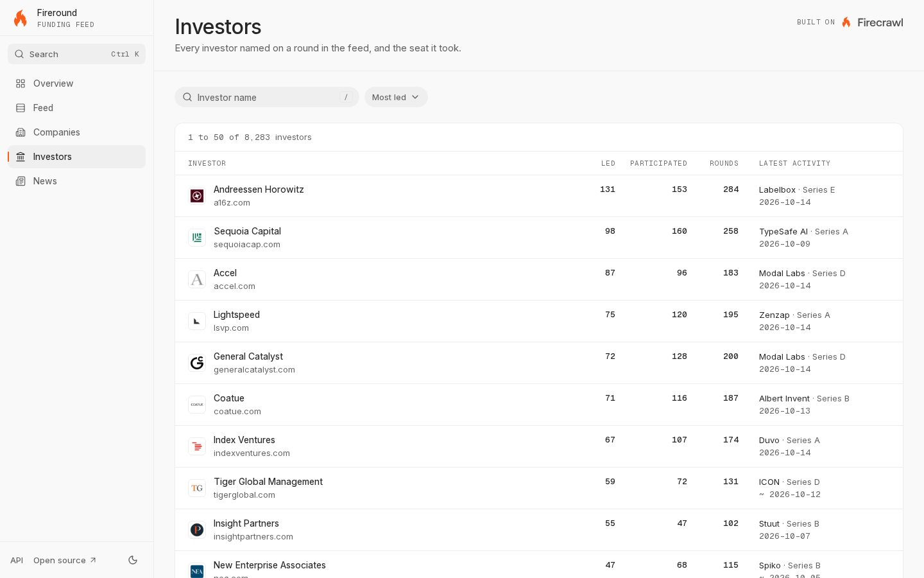Visit the Firecrawl built-on link
The width and height of the screenshot is (924, 578).
[x=872, y=22]
